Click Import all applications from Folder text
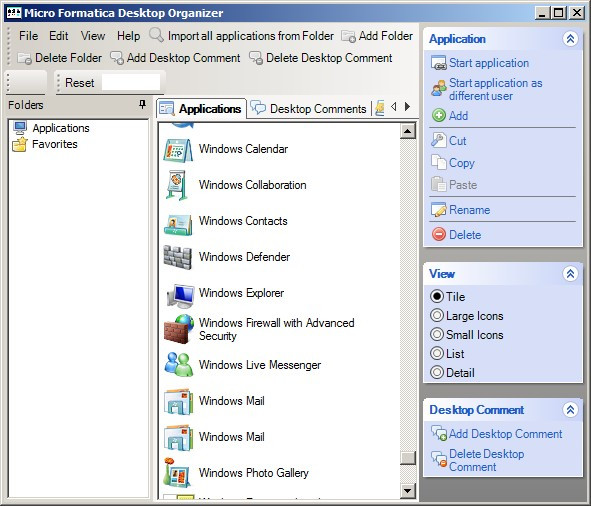Viewport: 591px width, 506px height. pyautogui.click(x=251, y=36)
